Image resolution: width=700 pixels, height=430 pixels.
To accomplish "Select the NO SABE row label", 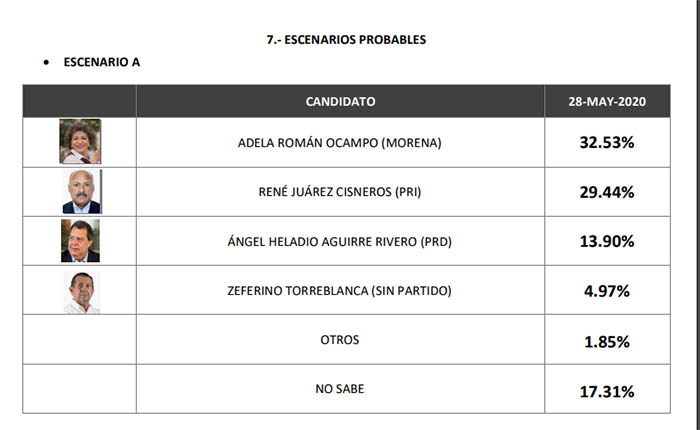I will click(x=340, y=389).
